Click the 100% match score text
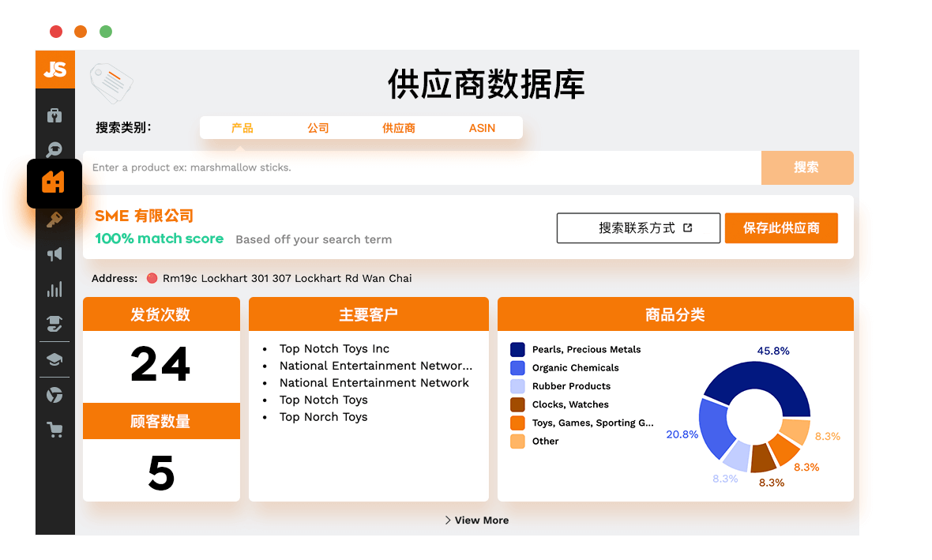 (160, 239)
